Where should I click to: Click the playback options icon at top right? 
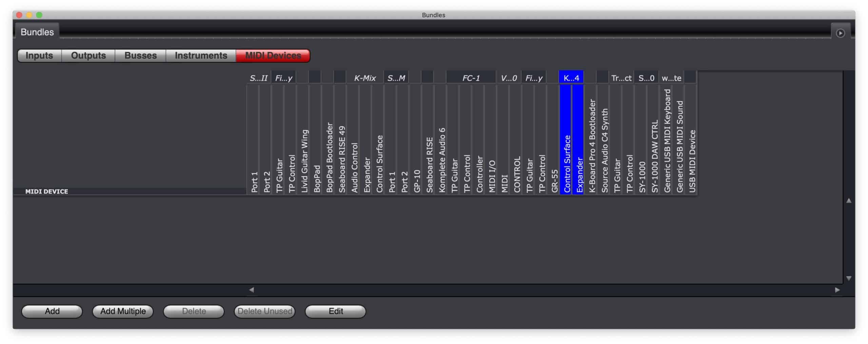pos(840,33)
